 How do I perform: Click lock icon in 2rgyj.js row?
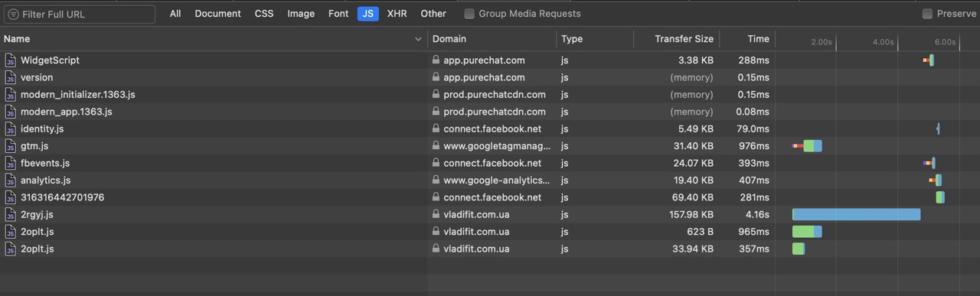(x=436, y=214)
